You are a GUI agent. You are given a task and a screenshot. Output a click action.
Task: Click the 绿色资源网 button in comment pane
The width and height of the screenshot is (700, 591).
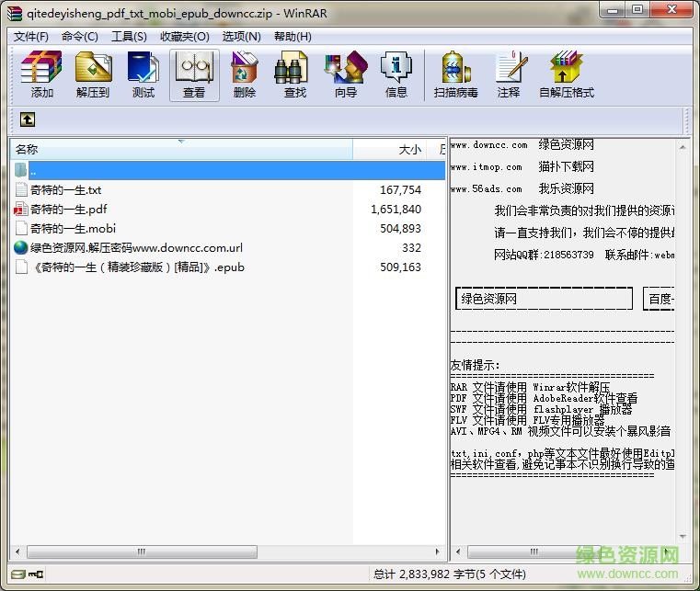point(544,299)
